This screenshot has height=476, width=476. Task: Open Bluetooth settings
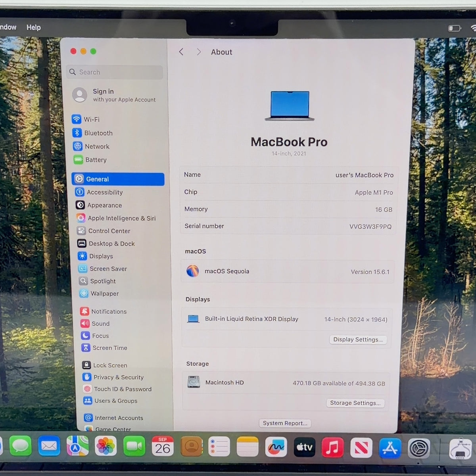(x=92, y=133)
